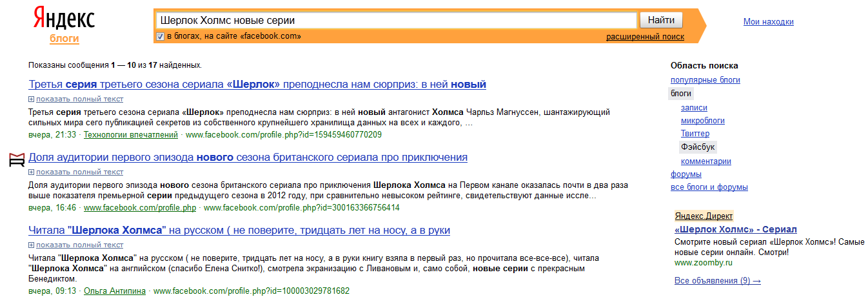Focus the search query input field

tap(396, 20)
